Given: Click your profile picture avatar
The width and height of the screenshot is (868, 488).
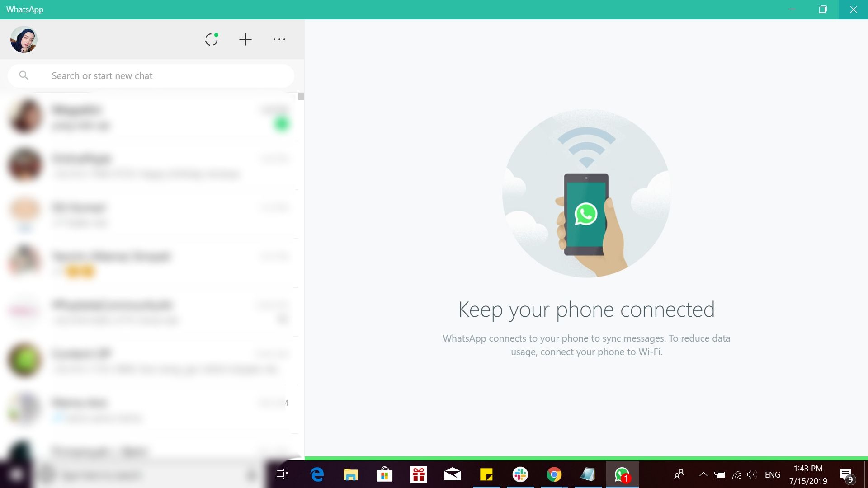Looking at the screenshot, I should pos(24,39).
